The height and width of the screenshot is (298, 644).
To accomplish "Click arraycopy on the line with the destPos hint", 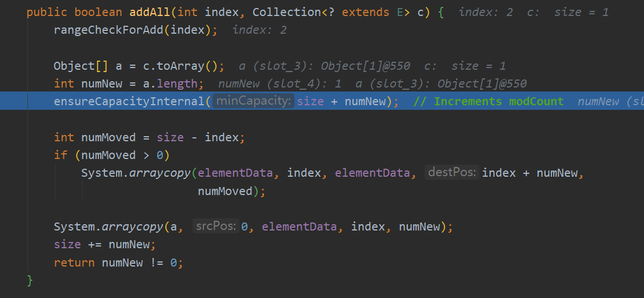I will pyautogui.click(x=160, y=173).
